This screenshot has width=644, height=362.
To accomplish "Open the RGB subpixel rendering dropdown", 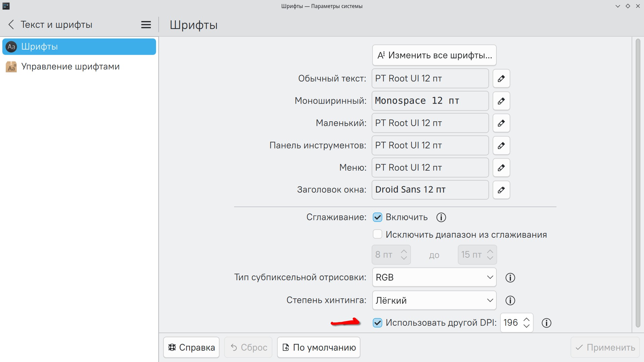I will click(x=434, y=278).
